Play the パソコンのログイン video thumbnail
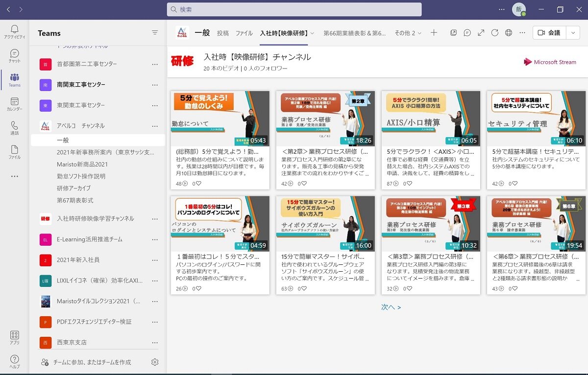 (220, 224)
